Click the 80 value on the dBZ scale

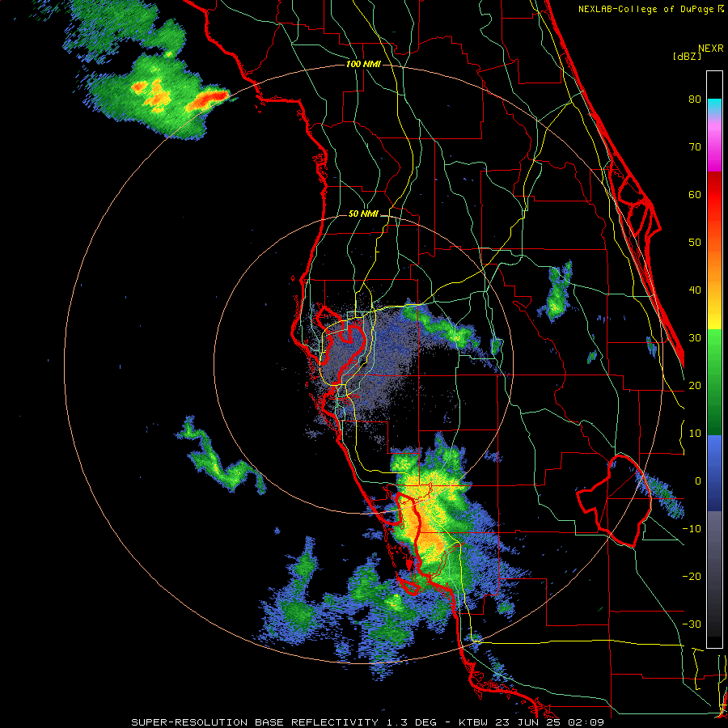click(x=695, y=99)
